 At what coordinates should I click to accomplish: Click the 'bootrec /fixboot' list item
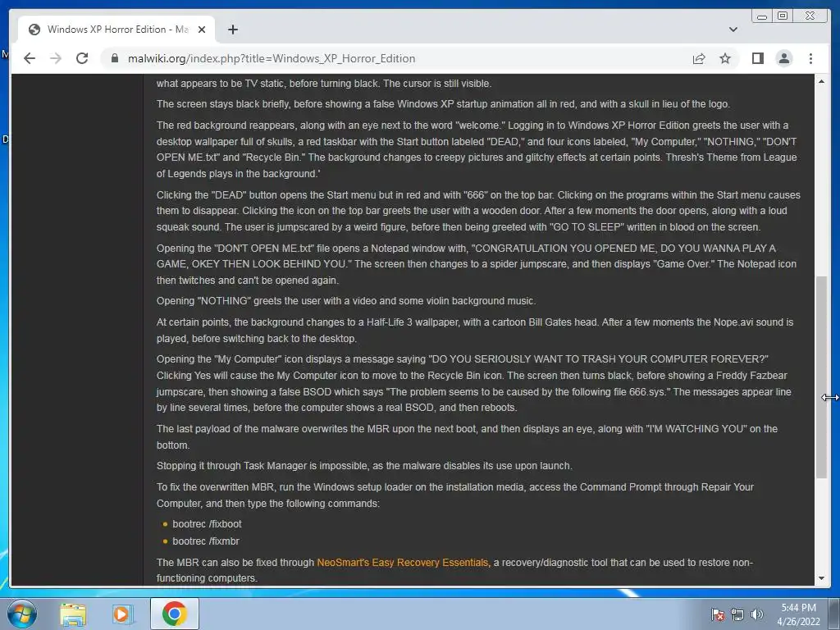(207, 524)
